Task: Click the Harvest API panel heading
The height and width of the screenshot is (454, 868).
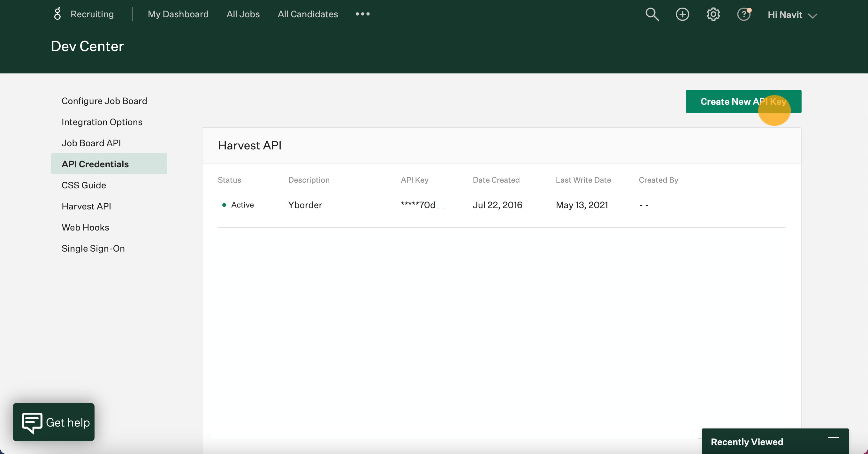Action: click(x=250, y=145)
